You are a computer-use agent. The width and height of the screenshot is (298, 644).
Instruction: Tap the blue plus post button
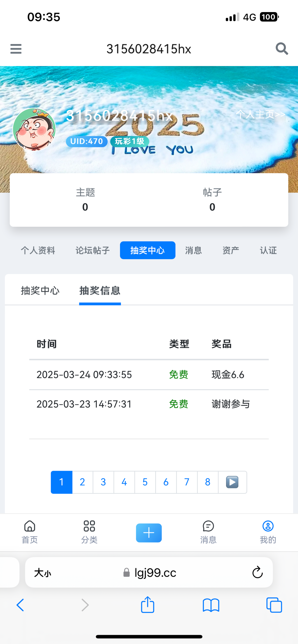point(149,533)
